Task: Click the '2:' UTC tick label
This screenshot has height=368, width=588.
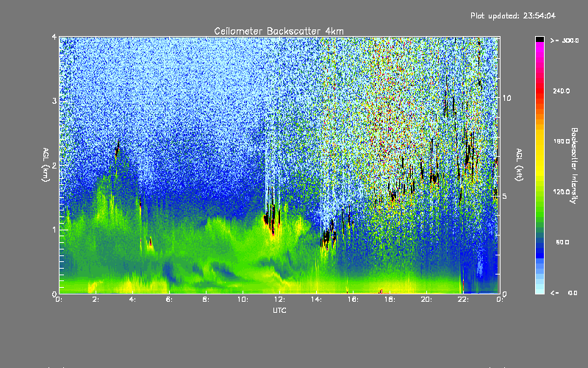Action: pos(96,300)
